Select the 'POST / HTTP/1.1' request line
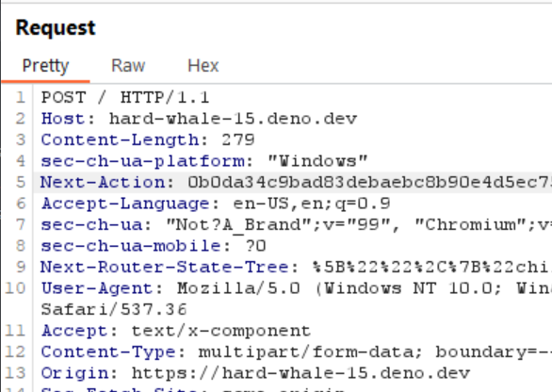Screen dimensions: 552x392 pos(125,98)
